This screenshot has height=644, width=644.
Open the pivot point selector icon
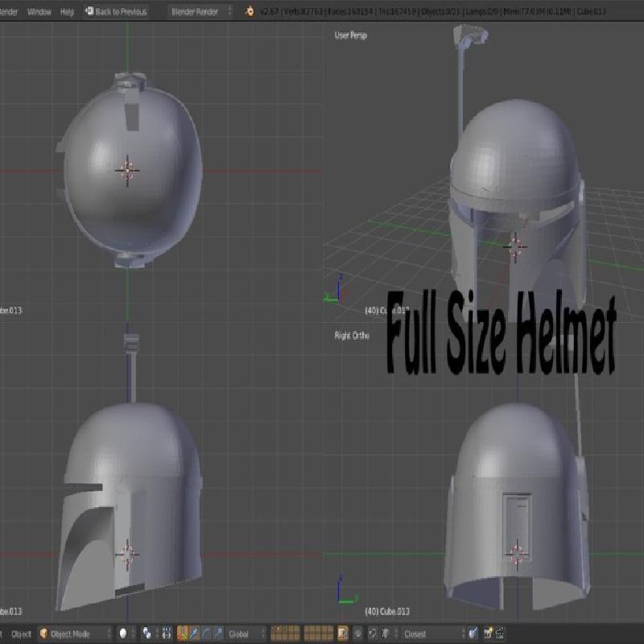pos(147,634)
